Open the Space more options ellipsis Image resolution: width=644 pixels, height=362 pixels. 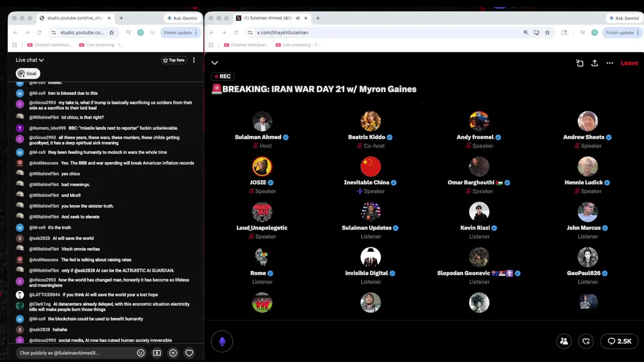(x=610, y=63)
